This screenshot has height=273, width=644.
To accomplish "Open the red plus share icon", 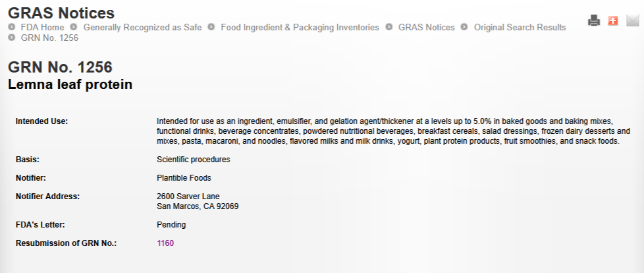I will pos(613,20).
